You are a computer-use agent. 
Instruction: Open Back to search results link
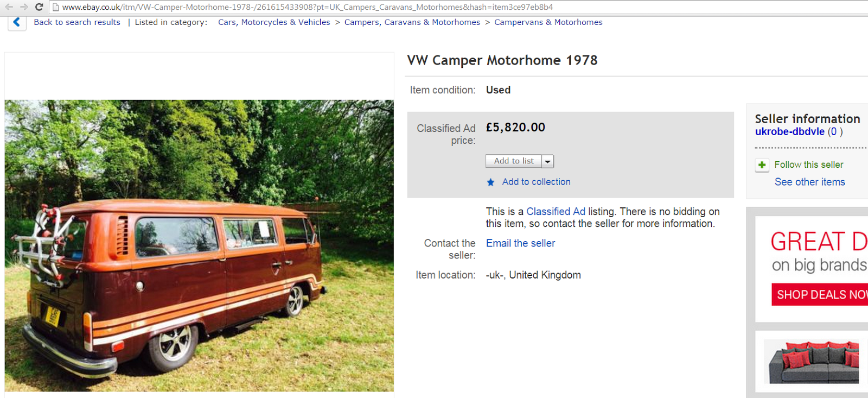click(77, 22)
